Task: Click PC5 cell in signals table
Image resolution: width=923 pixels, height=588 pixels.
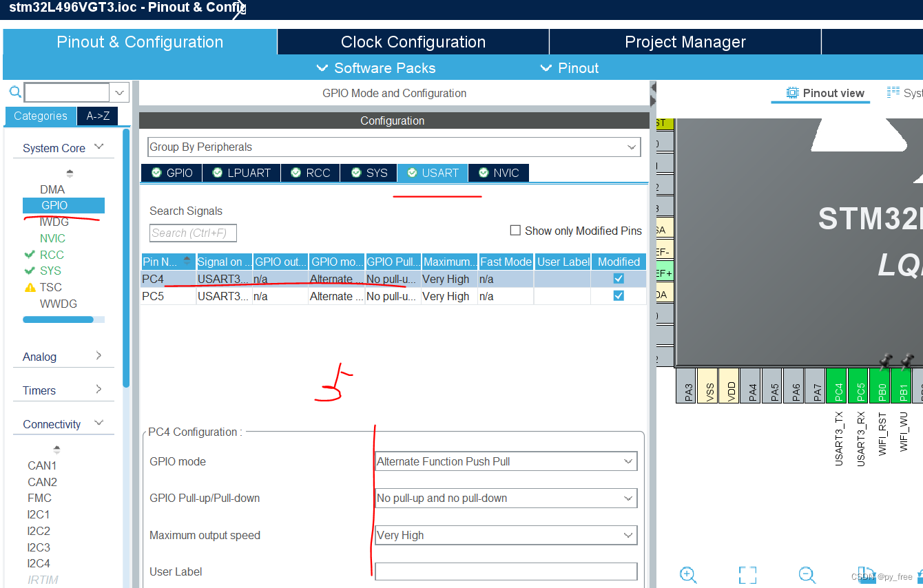Action: pyautogui.click(x=168, y=296)
